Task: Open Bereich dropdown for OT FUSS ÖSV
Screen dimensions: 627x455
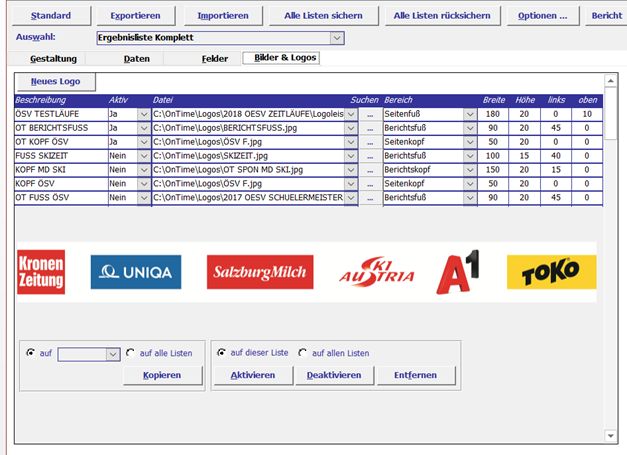Action: click(470, 198)
